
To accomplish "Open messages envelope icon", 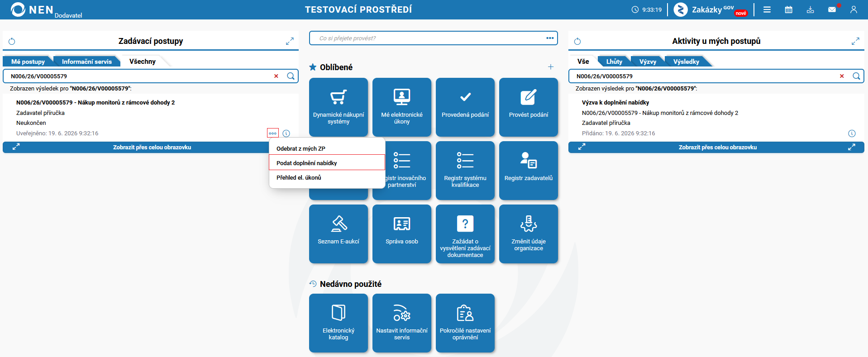I will click(x=832, y=10).
